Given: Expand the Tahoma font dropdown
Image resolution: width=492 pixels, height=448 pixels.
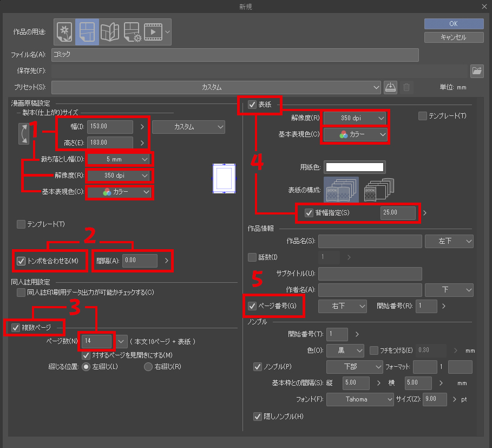Looking at the screenshot, I should pyautogui.click(x=360, y=399).
